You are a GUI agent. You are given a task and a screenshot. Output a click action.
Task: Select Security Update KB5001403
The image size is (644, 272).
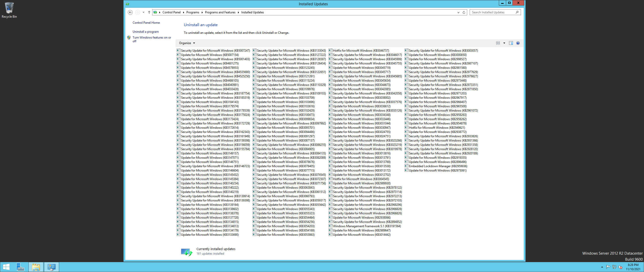pyautogui.click(x=213, y=59)
